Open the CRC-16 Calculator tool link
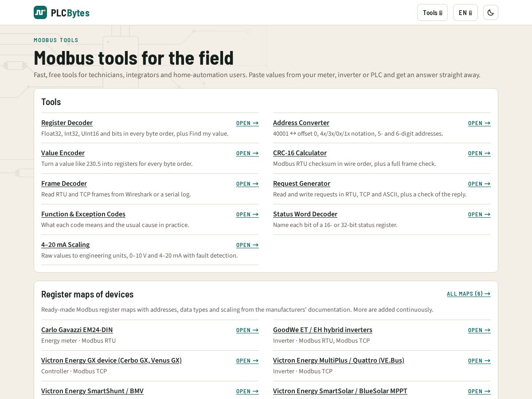Image resolution: width=532 pixels, height=399 pixels. click(300, 153)
